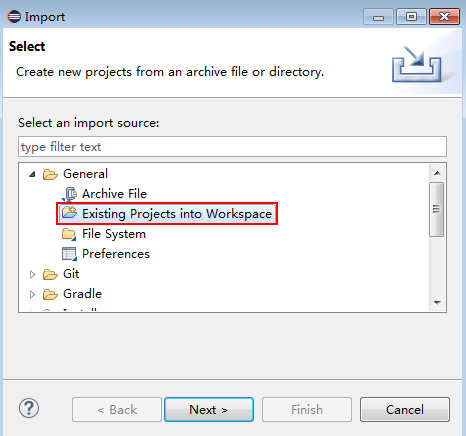466x436 pixels.
Task: Expand the Git category
Action: coord(32,274)
